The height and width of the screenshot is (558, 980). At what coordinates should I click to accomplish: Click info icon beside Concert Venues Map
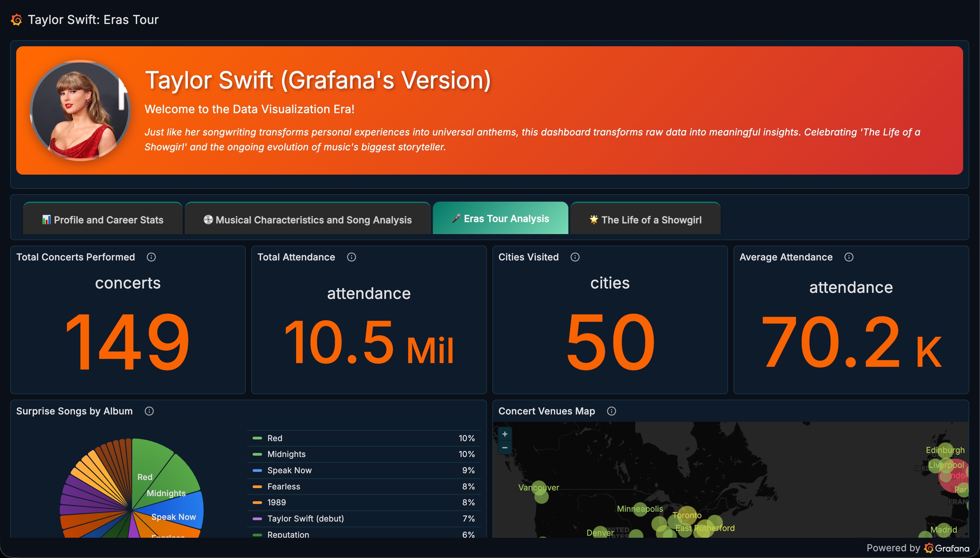point(612,411)
